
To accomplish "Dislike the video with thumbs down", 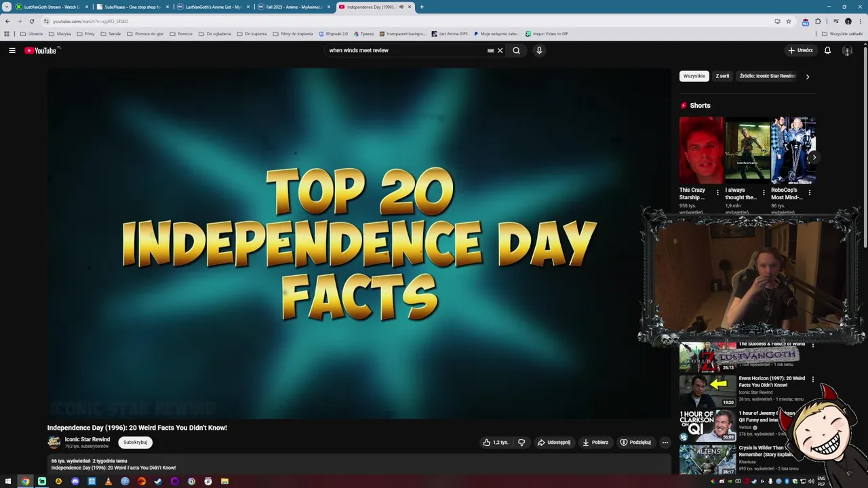I will coord(521,443).
